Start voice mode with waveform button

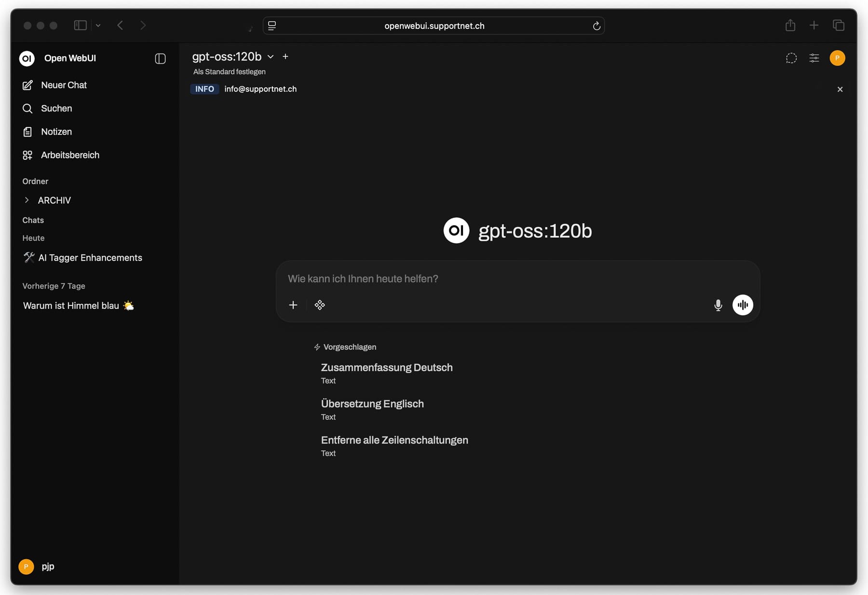743,305
